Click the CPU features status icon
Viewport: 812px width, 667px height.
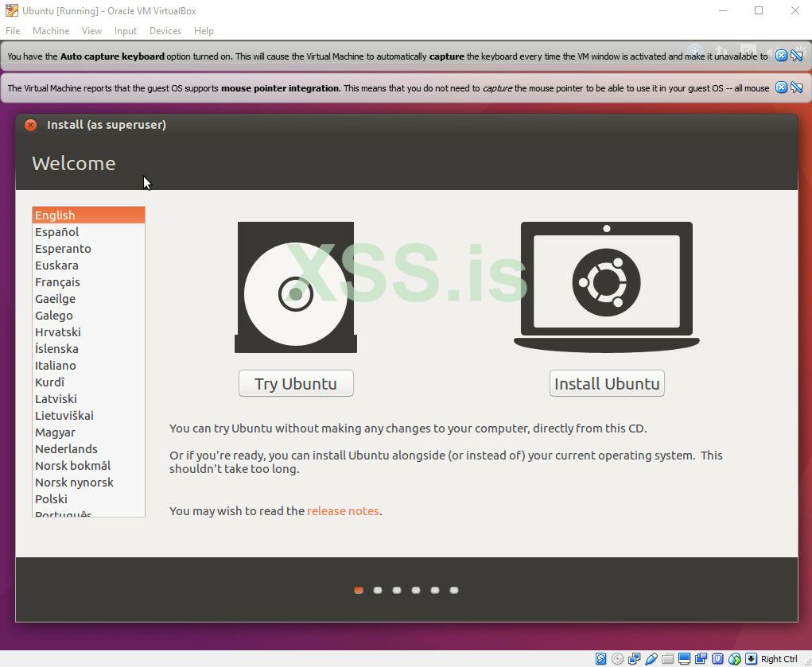[717, 659]
